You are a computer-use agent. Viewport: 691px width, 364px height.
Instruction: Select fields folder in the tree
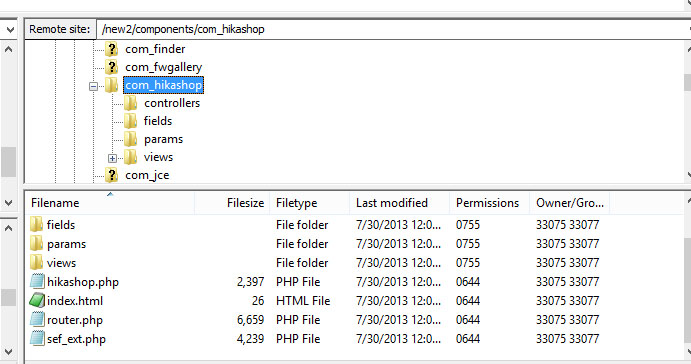point(158,121)
